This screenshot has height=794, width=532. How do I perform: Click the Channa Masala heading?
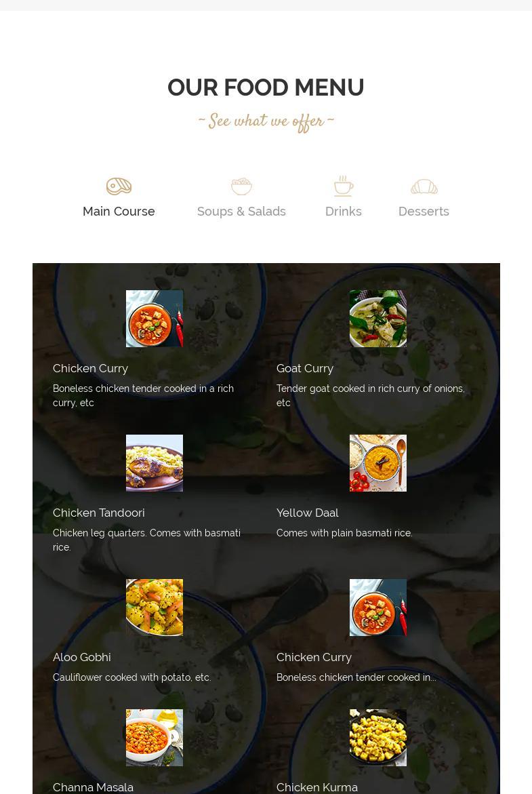tap(93, 787)
